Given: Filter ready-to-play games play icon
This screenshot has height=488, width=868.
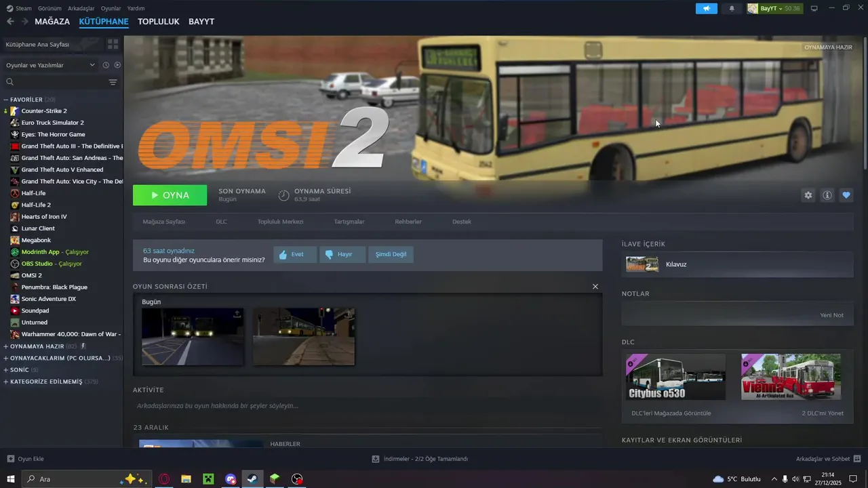Looking at the screenshot, I should (117, 65).
